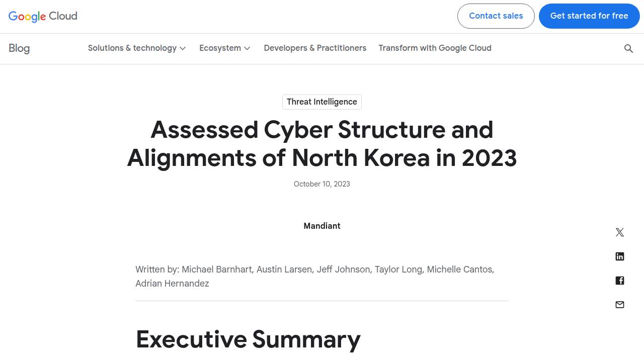Click Get started for free button
The image size is (644, 362).
tap(589, 16)
